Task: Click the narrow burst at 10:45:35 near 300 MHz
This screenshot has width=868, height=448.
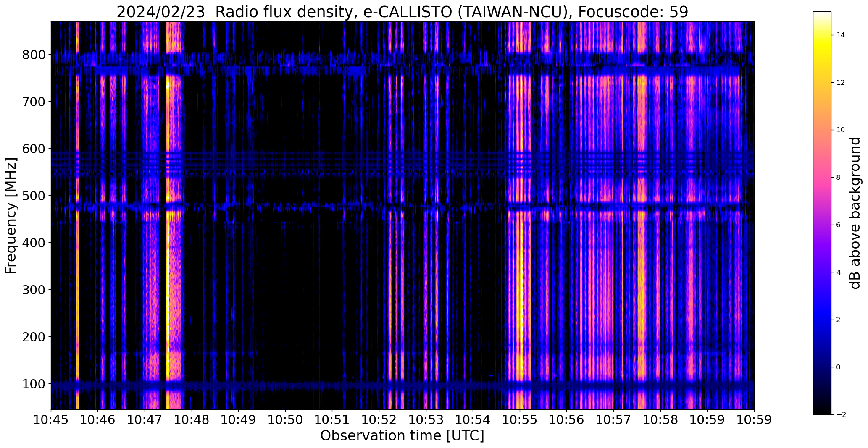Action: pos(77,290)
